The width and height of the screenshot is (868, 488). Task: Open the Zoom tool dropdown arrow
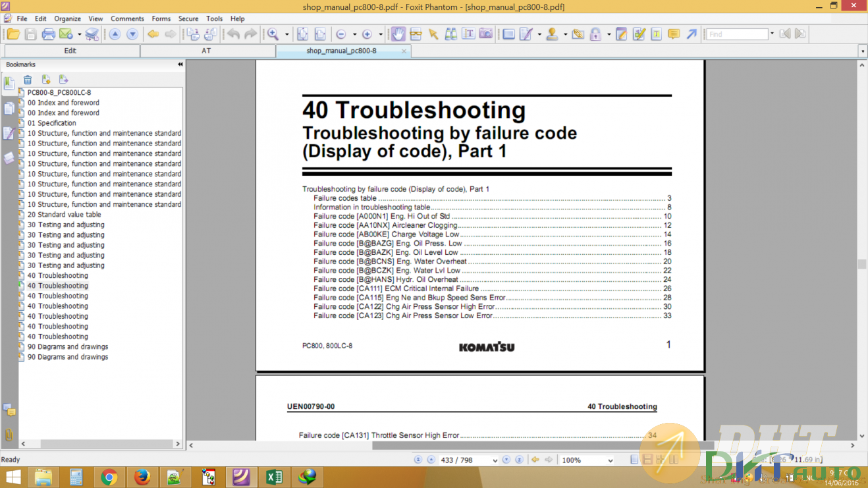pos(286,35)
